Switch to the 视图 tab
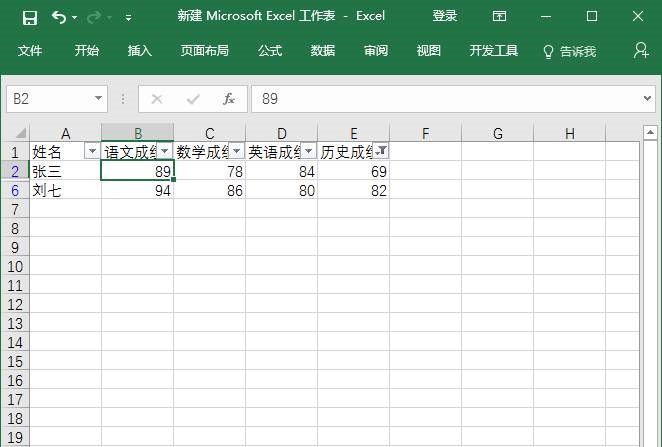This screenshot has width=662, height=447. click(x=429, y=51)
